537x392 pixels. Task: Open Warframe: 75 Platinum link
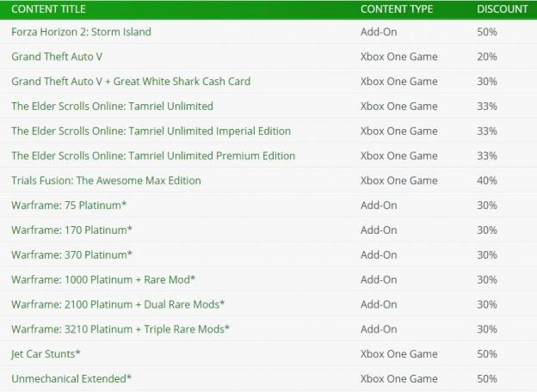pyautogui.click(x=69, y=205)
